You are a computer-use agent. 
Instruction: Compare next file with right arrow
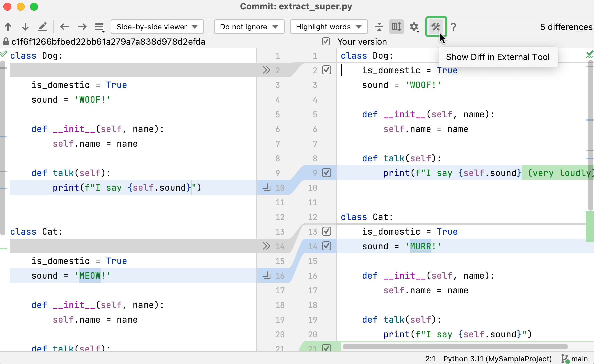click(x=82, y=27)
